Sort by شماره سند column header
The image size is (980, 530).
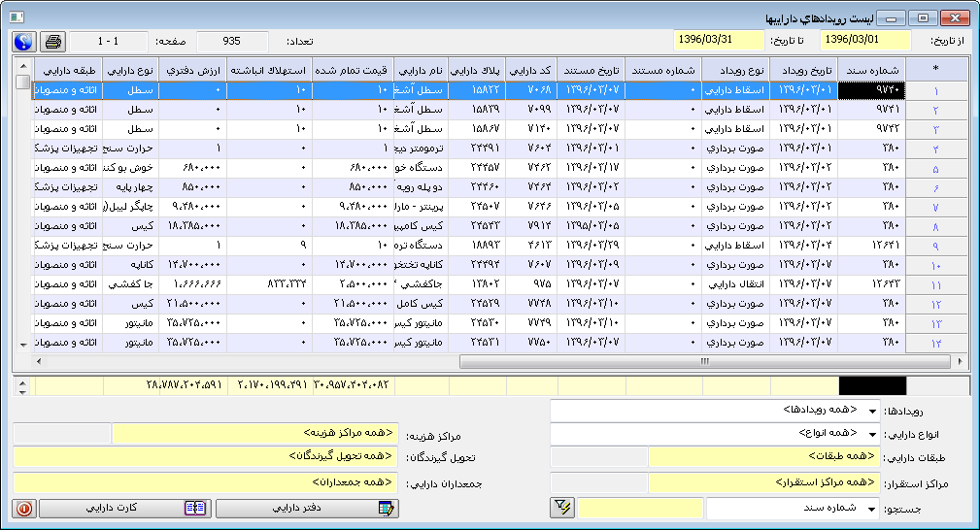871,70
